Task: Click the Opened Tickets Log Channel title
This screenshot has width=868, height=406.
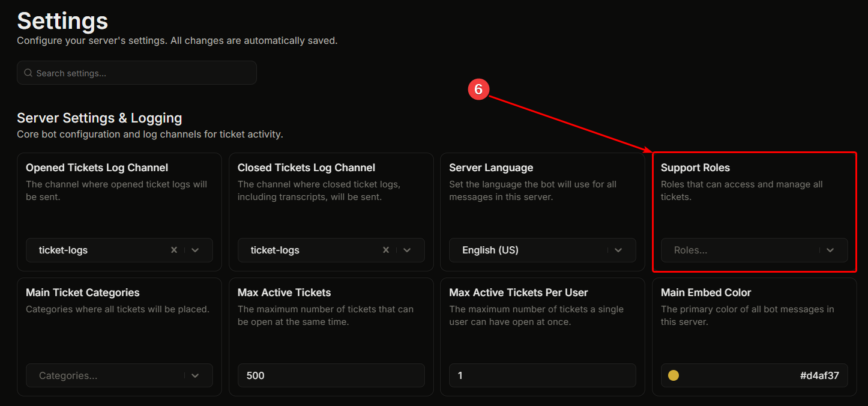Action: click(x=97, y=168)
